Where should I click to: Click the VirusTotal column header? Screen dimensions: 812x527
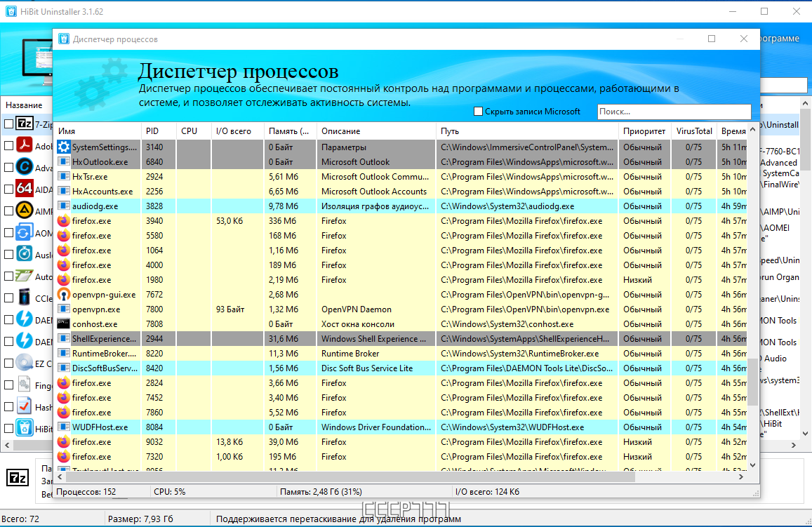(x=694, y=131)
